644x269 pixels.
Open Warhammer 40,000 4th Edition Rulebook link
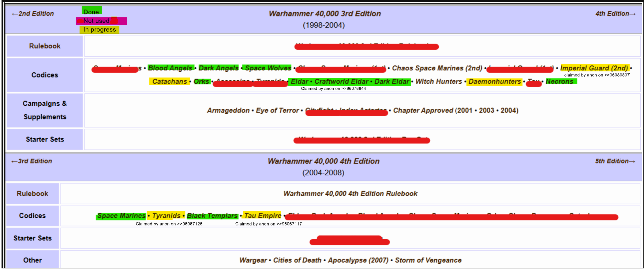click(x=350, y=194)
